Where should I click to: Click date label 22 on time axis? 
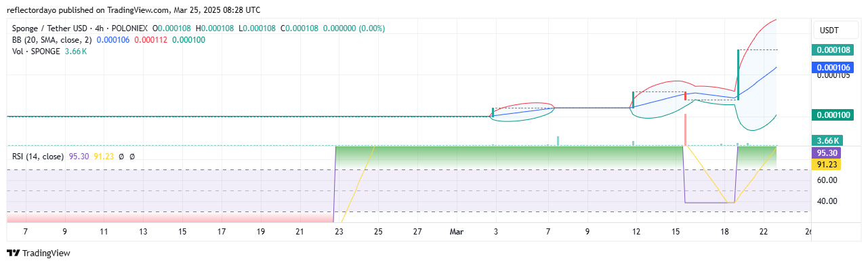pos(764,232)
